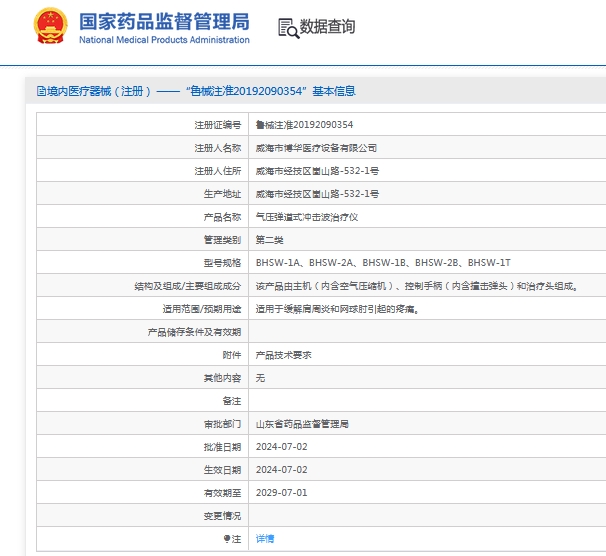This screenshot has width=606, height=556.
Task: Click the document icon before 境内医疗器械
Action: (41, 91)
